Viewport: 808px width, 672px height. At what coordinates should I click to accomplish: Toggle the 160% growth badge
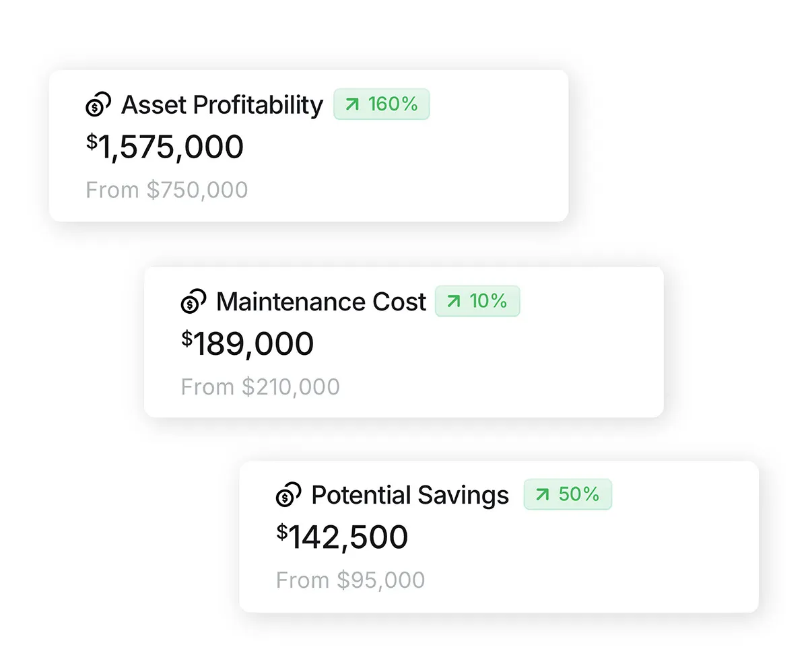pos(381,104)
